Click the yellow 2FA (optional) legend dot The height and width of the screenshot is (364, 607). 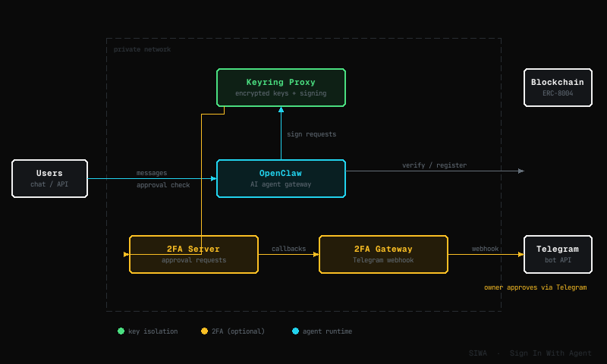coord(204,331)
